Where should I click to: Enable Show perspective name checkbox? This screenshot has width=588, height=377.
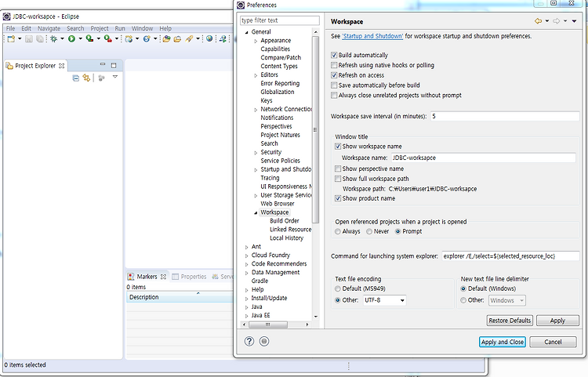pos(338,169)
